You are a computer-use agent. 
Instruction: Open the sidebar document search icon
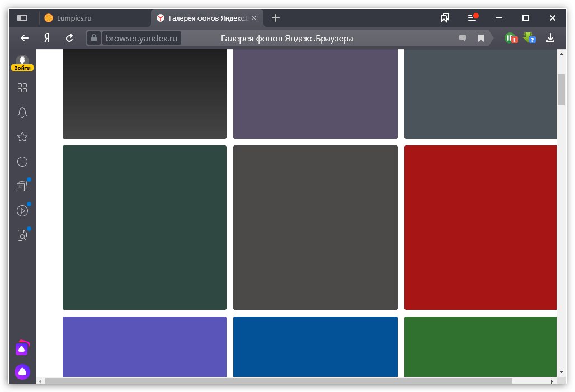coord(22,235)
